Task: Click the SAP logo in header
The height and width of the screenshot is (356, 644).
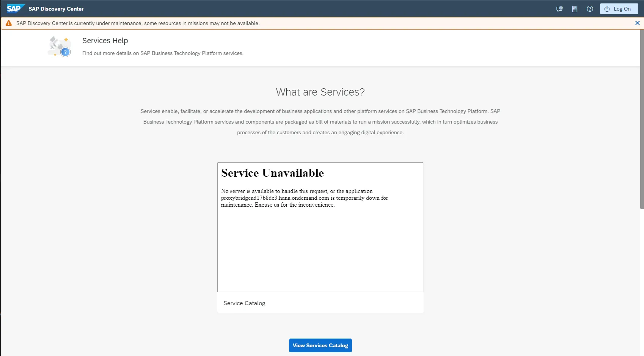Action: [x=15, y=8]
